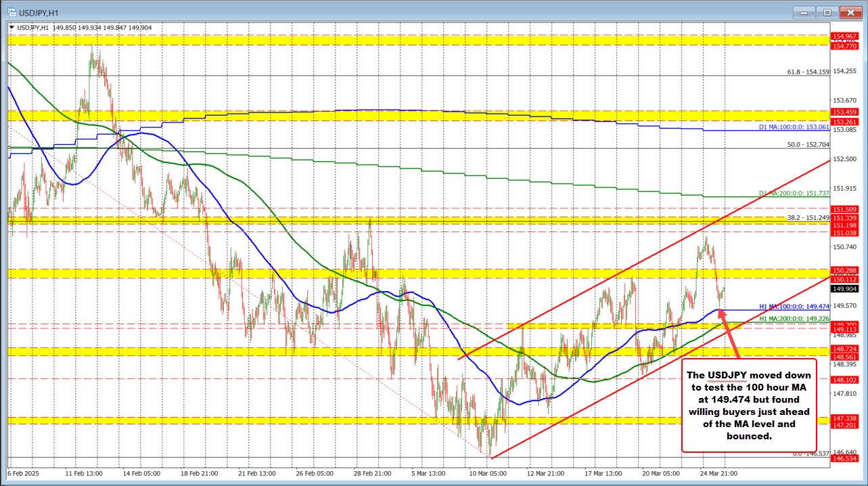Viewport: 868px width, 486px height.
Task: Click the 6 Feb 2025 date label
Action: [x=22, y=473]
